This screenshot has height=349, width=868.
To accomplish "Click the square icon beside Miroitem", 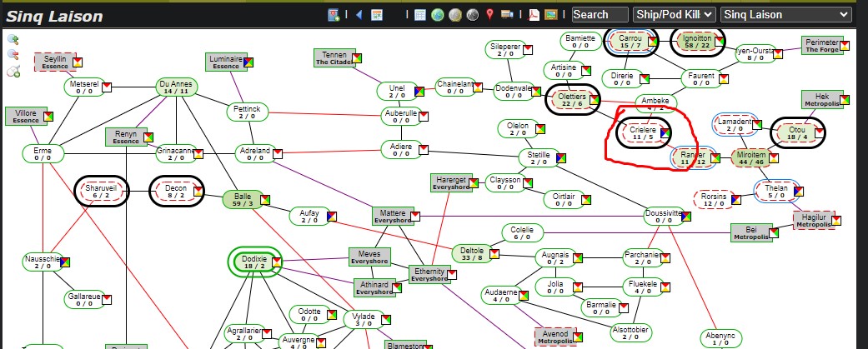I will click(x=773, y=158).
